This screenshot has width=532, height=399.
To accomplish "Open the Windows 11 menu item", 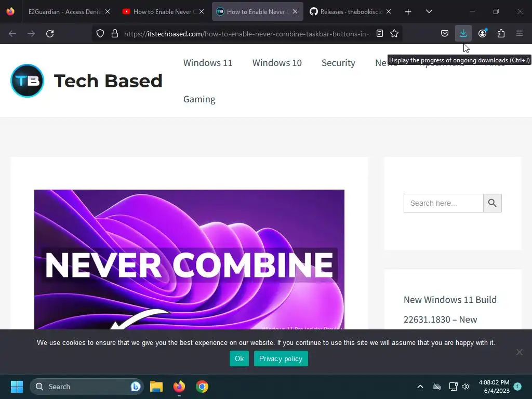I will tap(208, 63).
